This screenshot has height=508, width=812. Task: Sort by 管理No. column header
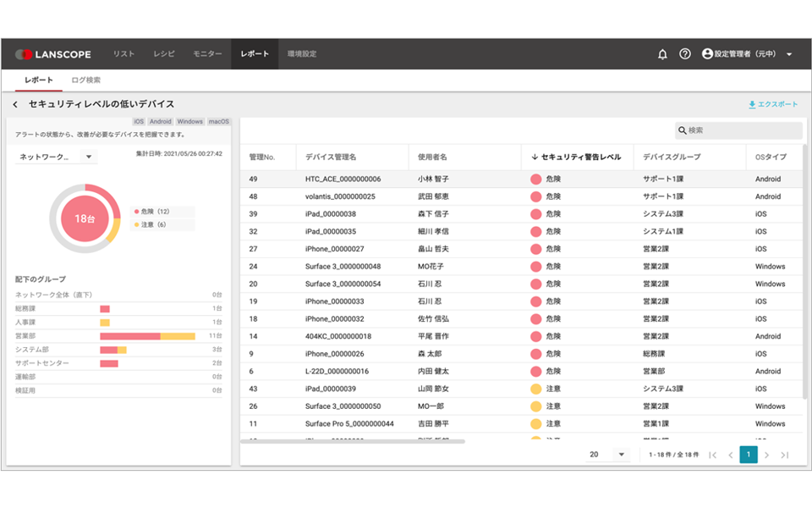point(262,157)
